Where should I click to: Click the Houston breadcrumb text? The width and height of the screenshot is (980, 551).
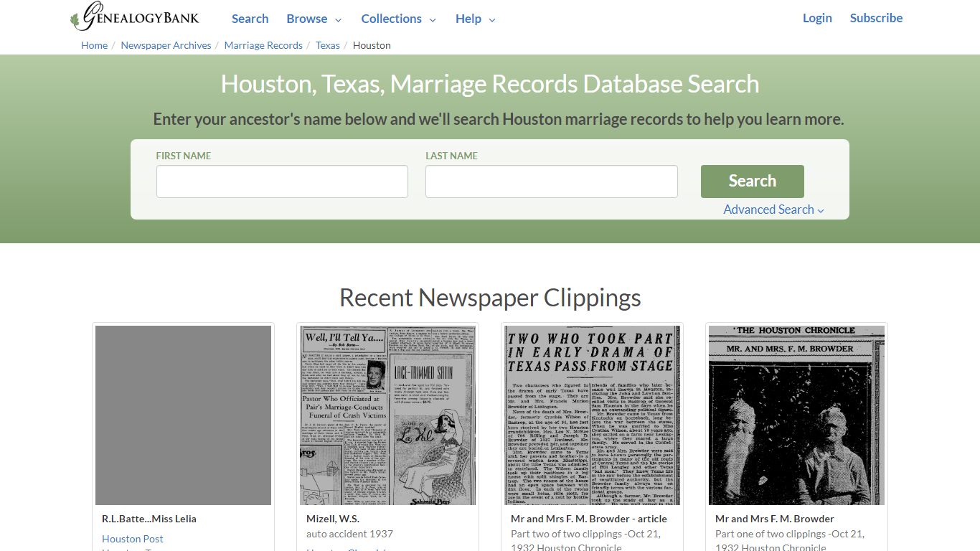(372, 45)
